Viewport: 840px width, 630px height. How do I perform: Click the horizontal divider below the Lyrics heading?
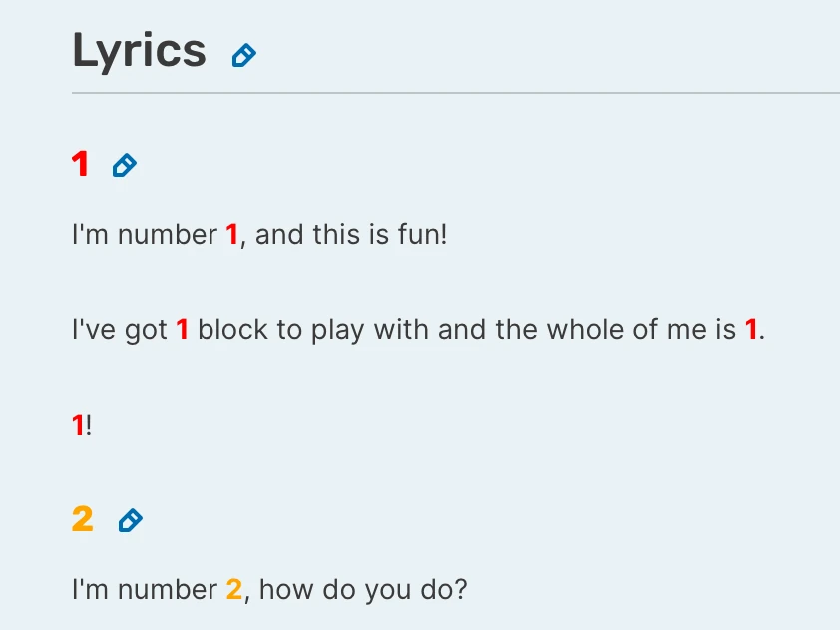click(x=456, y=93)
